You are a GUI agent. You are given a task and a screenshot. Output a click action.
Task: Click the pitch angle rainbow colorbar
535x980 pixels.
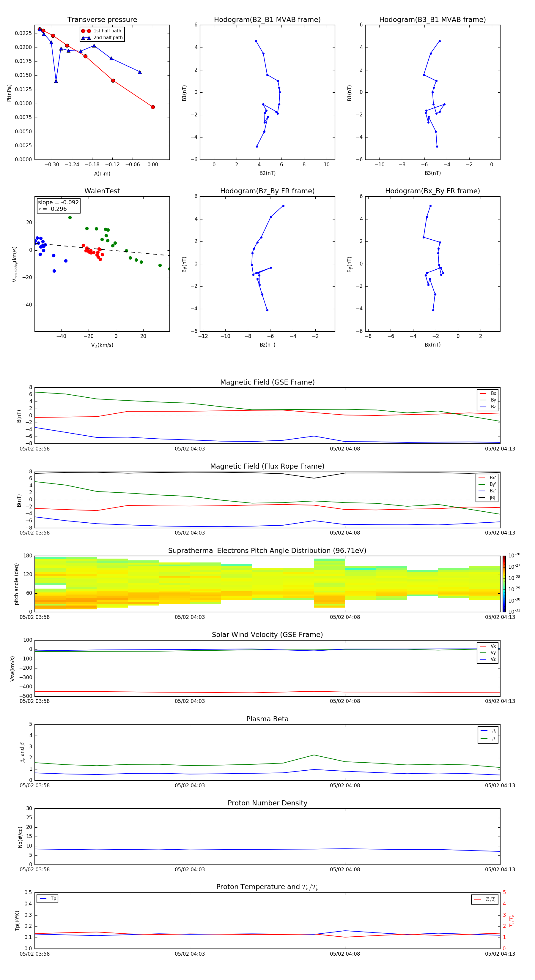click(504, 584)
